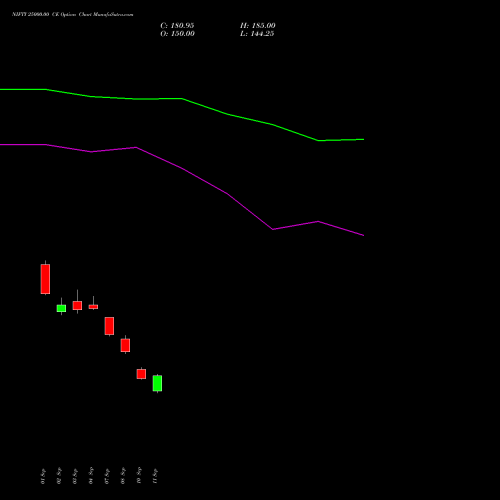Select the red candle for 03 Sep

pos(77,305)
